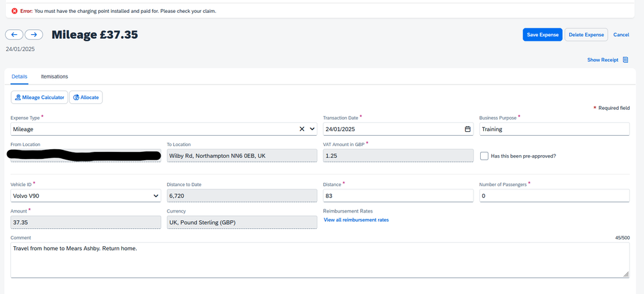Click the Business Purpose field
Image resolution: width=644 pixels, height=294 pixels.
pos(554,129)
